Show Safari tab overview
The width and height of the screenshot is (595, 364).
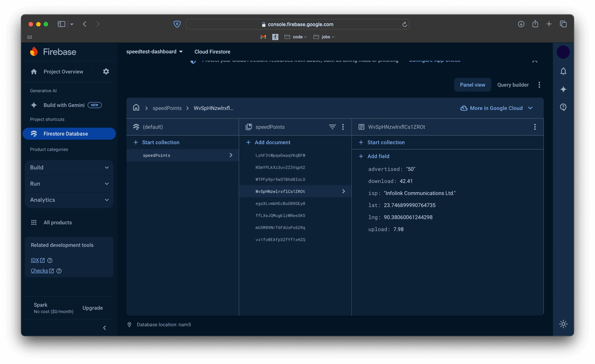coord(563,24)
